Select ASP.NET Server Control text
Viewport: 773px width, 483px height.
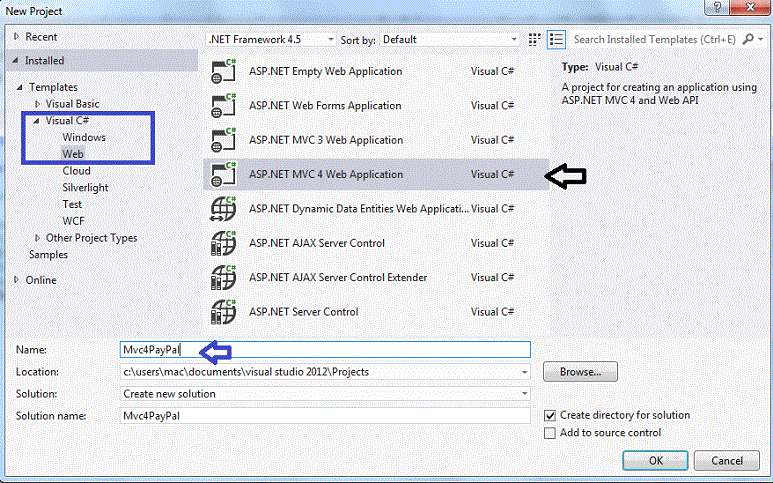(304, 312)
